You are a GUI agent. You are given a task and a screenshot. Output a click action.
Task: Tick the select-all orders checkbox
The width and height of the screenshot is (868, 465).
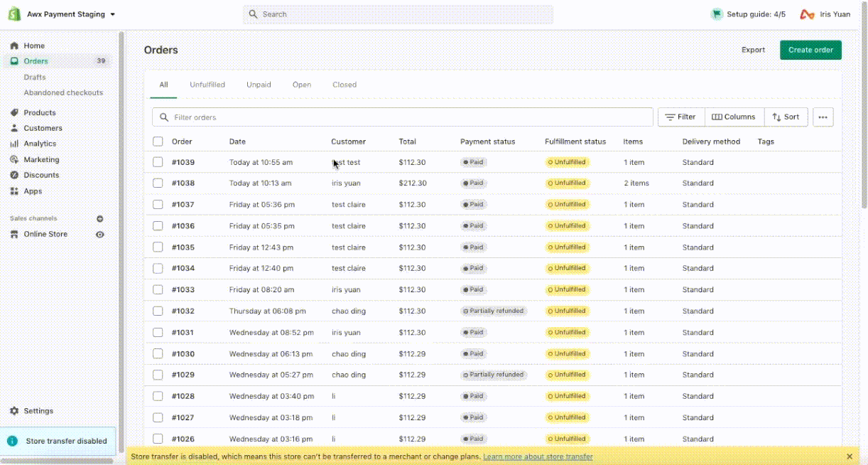click(x=158, y=141)
